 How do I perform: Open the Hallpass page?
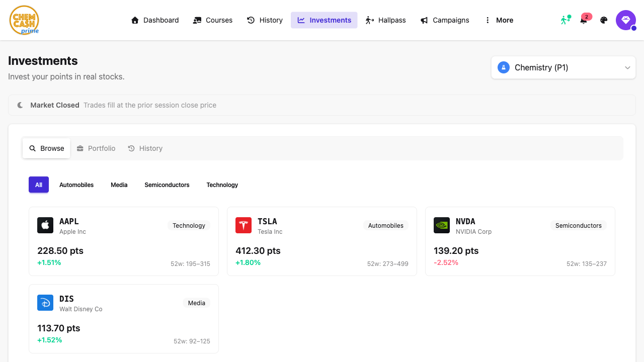click(385, 20)
